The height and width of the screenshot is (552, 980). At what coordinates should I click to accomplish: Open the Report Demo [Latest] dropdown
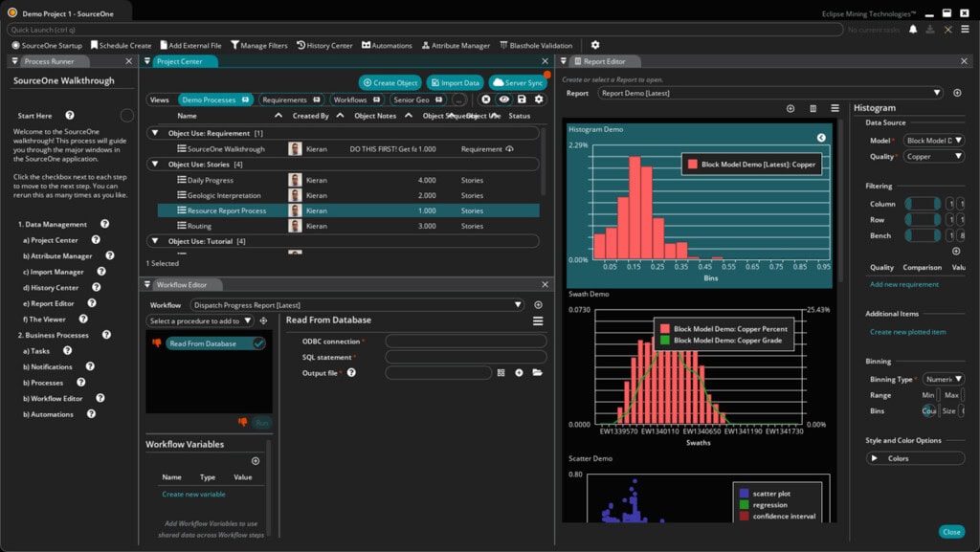(x=770, y=93)
